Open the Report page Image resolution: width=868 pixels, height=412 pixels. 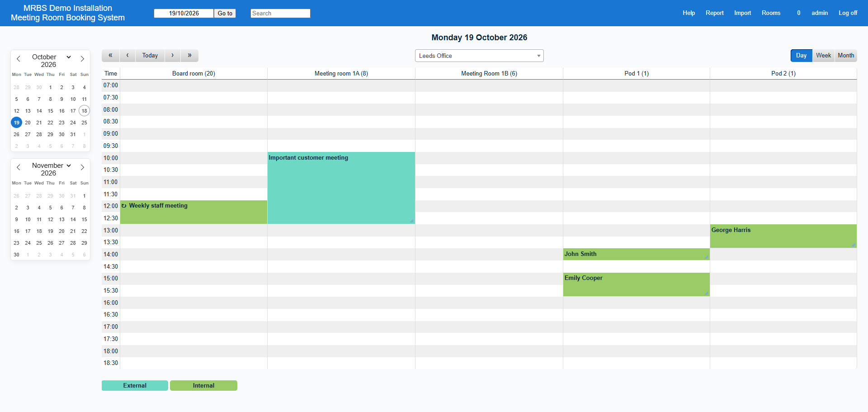(714, 13)
